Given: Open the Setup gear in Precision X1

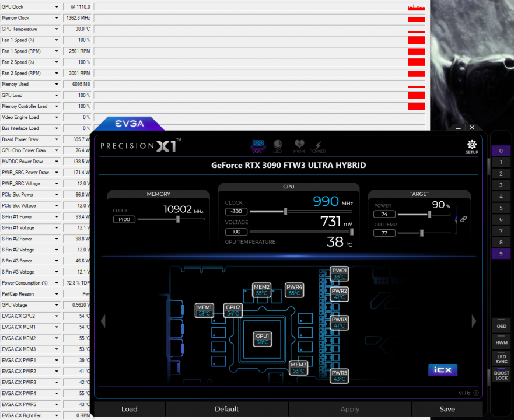Looking at the screenshot, I should point(471,145).
